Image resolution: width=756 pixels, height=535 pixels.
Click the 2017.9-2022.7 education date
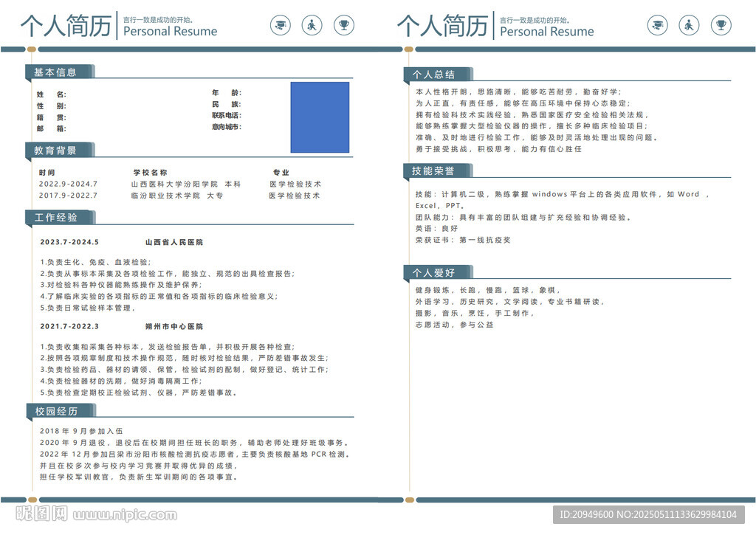68,196
